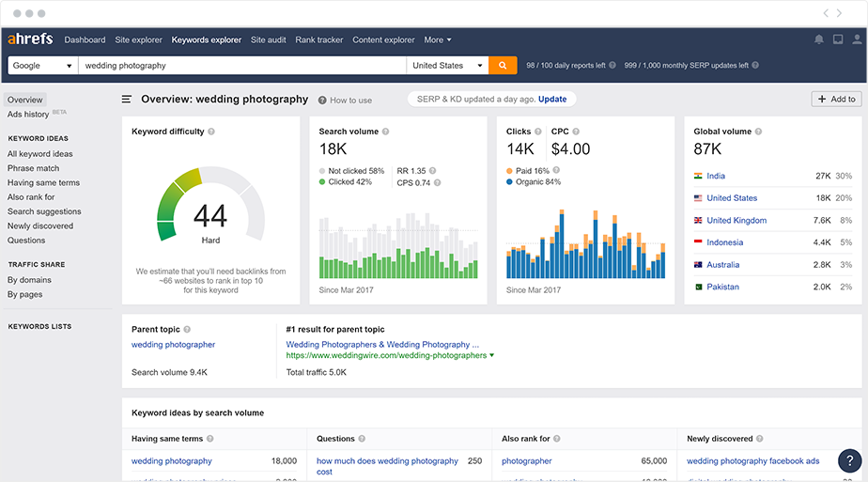Click the monitor icon in header
This screenshot has height=482, width=868.
point(838,39)
